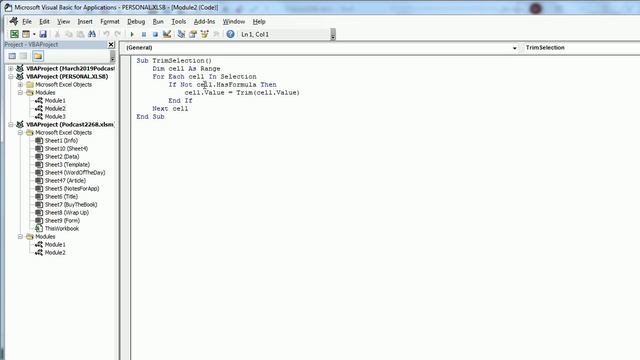Click the Break pause icon
This screenshot has height=360, width=640.
(144, 34)
